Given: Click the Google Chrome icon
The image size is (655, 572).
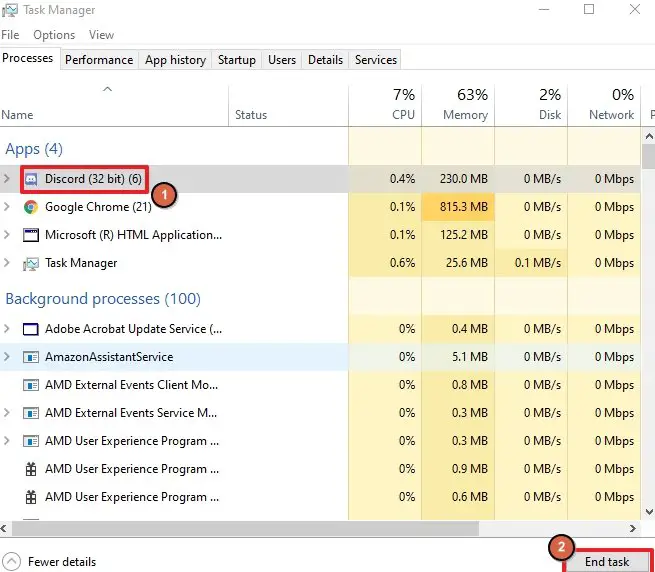Looking at the screenshot, I should point(31,207).
